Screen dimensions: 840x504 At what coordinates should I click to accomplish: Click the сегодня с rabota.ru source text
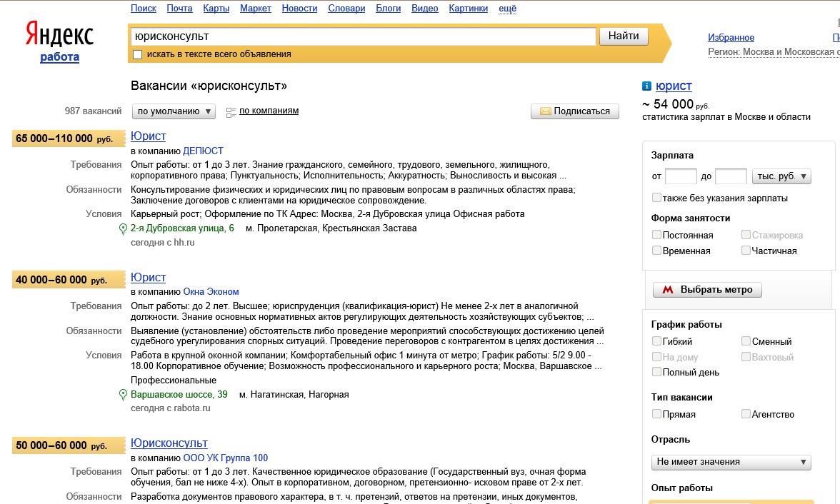(170, 408)
